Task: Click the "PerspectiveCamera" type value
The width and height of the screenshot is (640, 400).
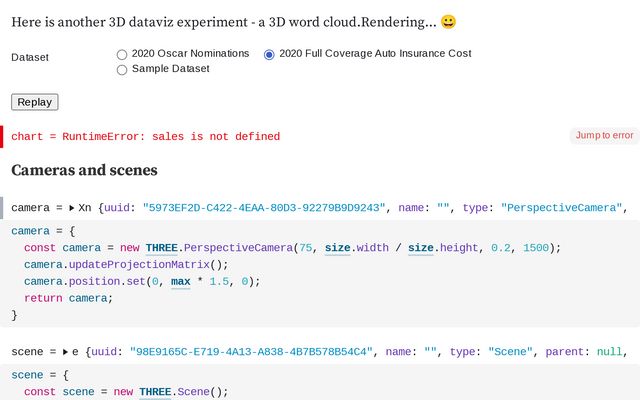Action: [563, 208]
